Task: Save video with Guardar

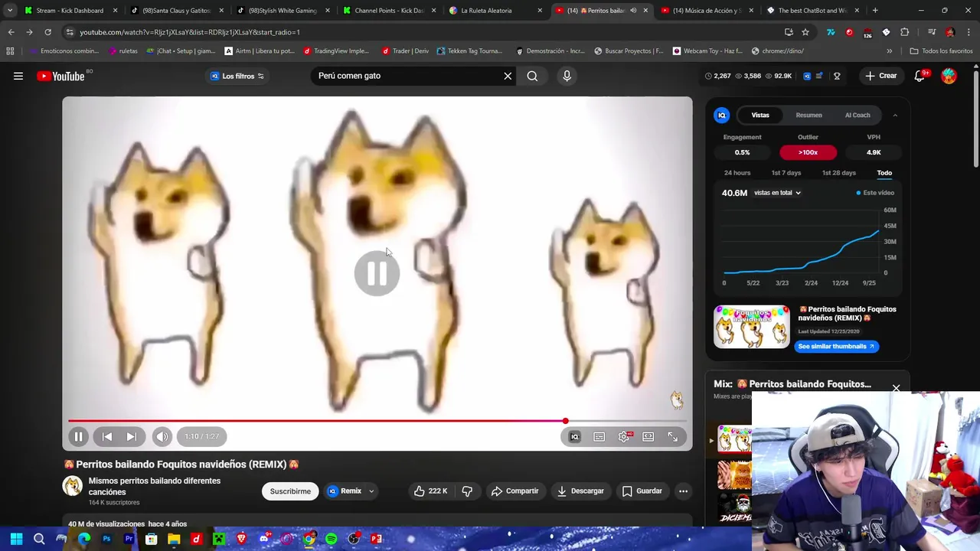Action: point(642,491)
